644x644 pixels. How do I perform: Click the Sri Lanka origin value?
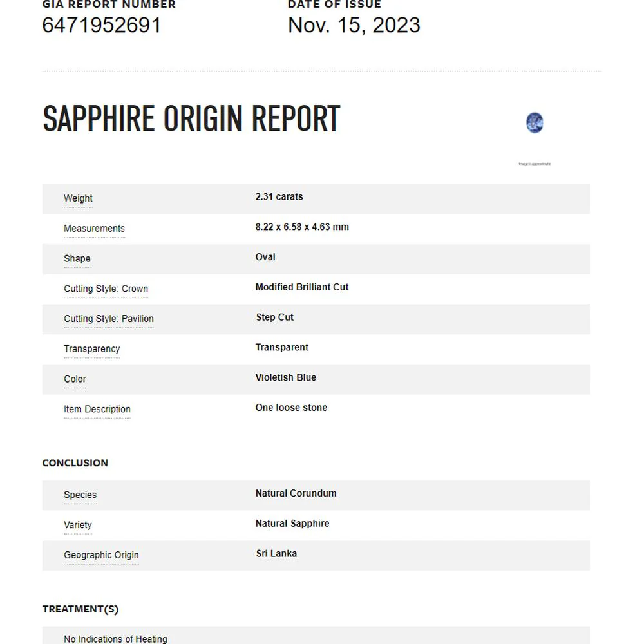(x=276, y=554)
